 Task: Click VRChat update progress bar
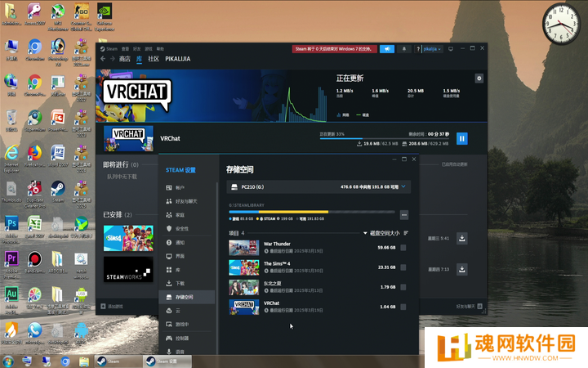[384, 138]
